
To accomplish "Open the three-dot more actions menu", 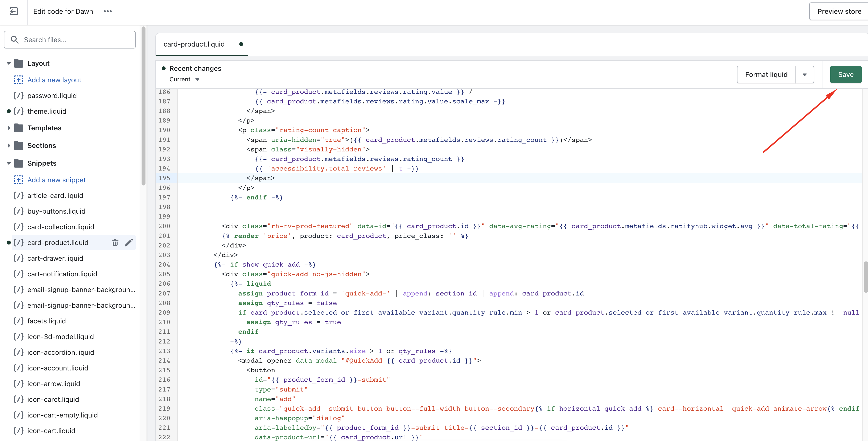I will pos(108,12).
